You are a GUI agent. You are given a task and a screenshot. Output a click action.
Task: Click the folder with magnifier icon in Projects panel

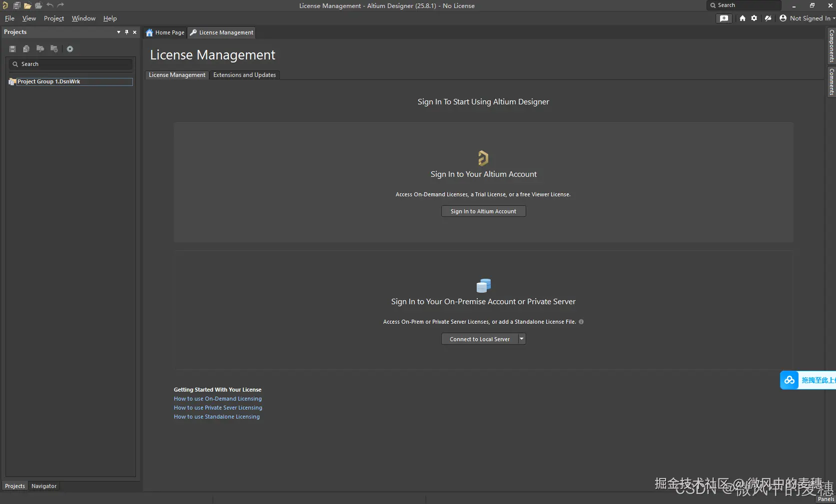(x=40, y=49)
